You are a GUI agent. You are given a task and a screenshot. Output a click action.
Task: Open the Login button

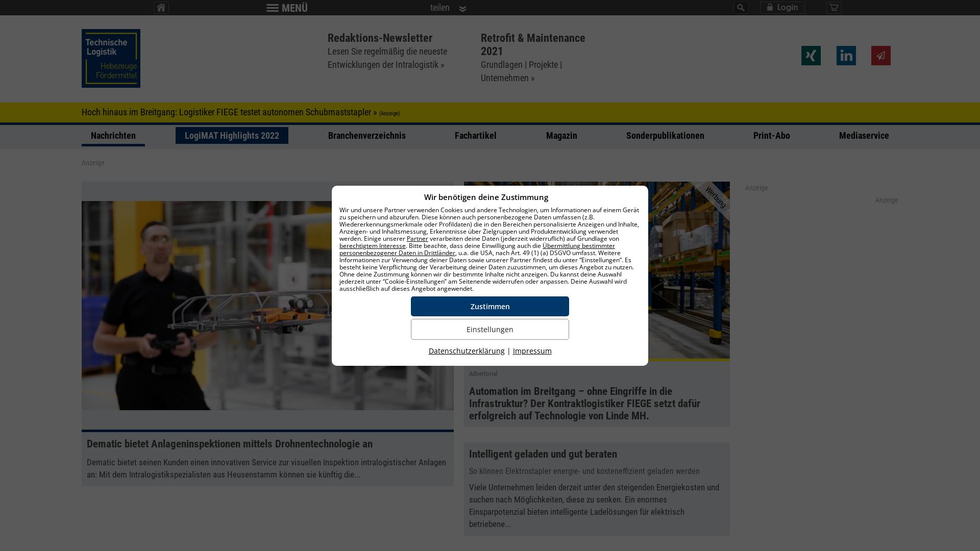782,8
